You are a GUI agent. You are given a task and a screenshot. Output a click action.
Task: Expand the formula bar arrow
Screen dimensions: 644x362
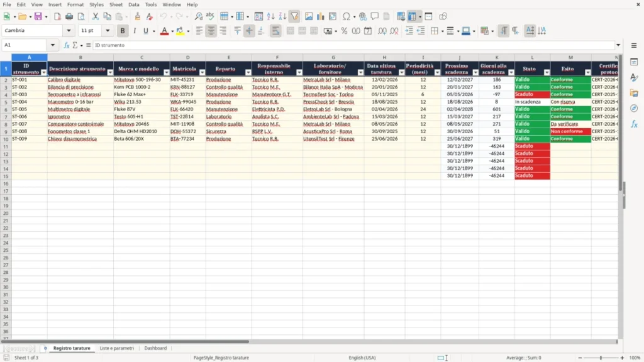(x=618, y=45)
